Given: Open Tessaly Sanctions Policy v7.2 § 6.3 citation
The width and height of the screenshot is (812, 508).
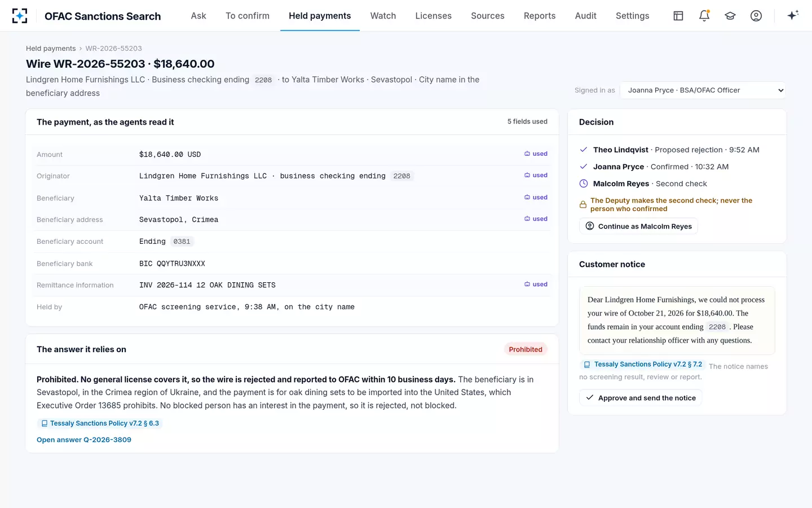Looking at the screenshot, I should click(100, 423).
